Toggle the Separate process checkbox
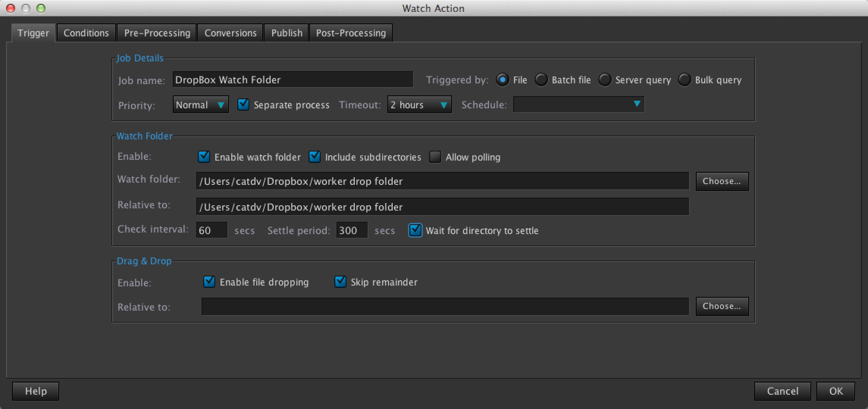The width and height of the screenshot is (868, 409). point(243,105)
